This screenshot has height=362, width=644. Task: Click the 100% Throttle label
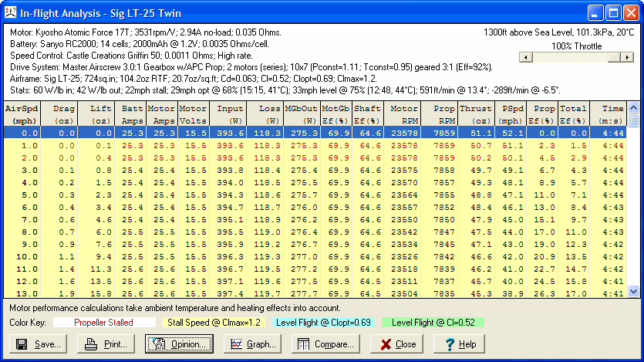coord(576,46)
